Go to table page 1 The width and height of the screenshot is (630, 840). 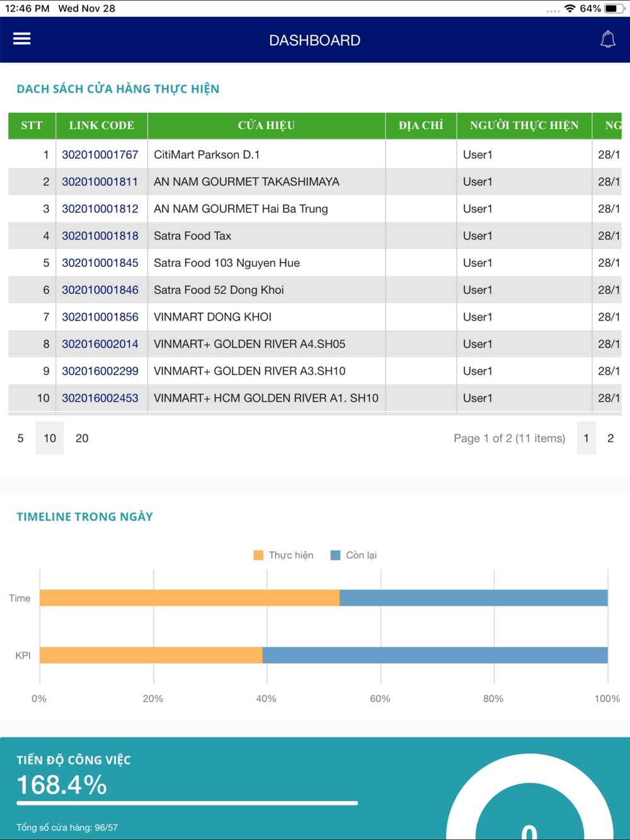point(587,438)
